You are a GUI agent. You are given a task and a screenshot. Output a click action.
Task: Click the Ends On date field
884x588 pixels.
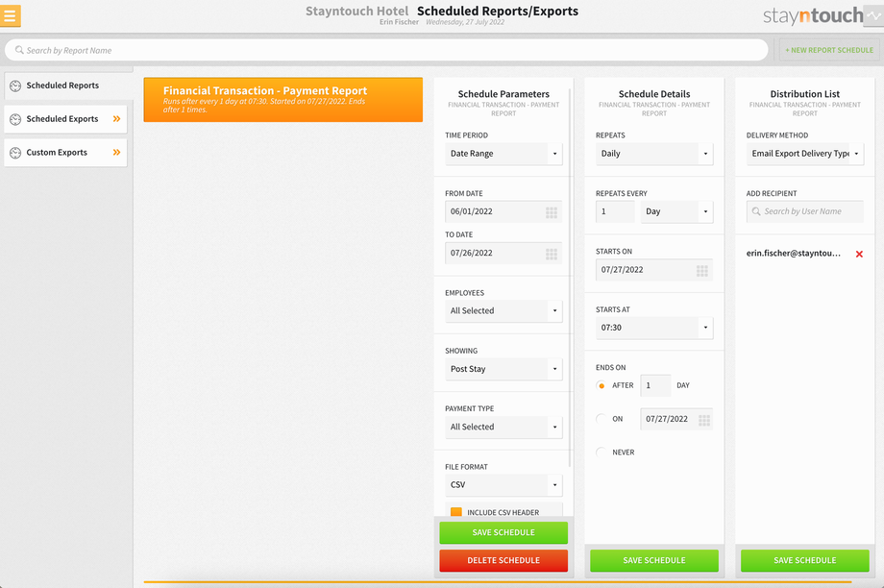pos(676,419)
